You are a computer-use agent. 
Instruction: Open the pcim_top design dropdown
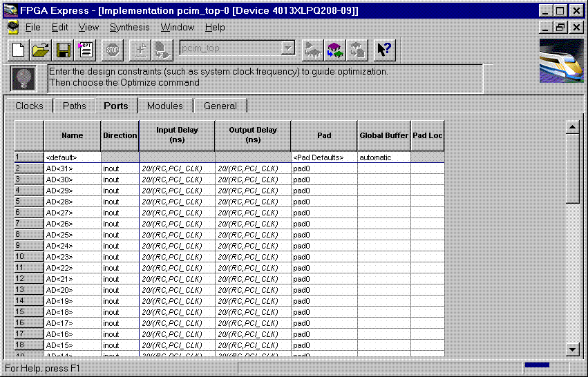[x=287, y=48]
